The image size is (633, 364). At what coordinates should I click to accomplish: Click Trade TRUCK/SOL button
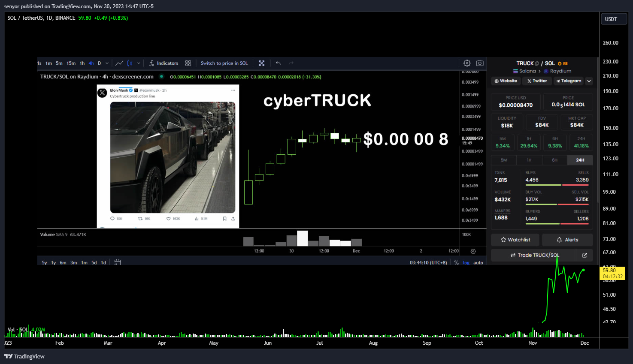pos(535,255)
